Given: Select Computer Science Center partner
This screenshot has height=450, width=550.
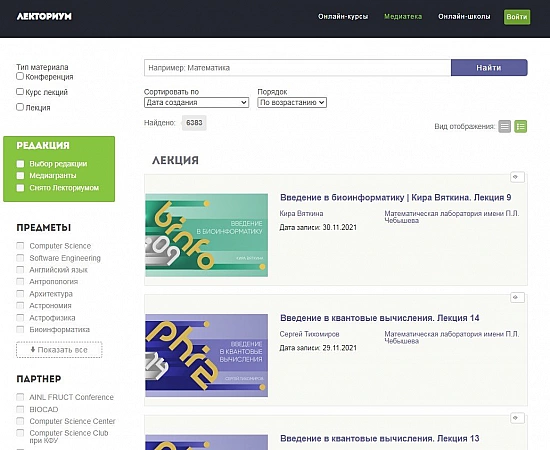Looking at the screenshot, I should click(20, 421).
